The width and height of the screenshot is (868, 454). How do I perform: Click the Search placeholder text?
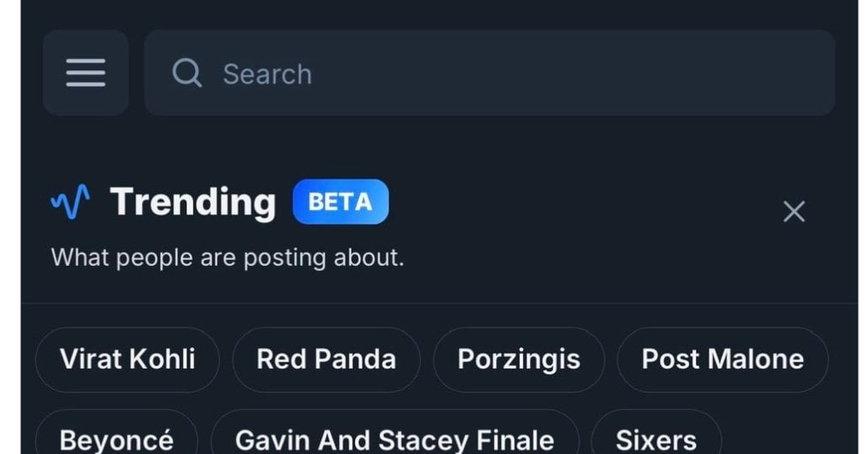coord(267,73)
